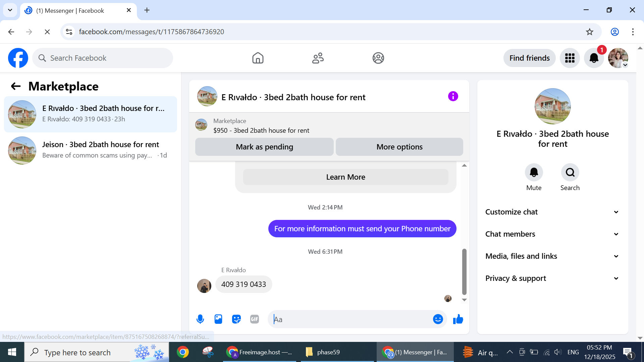Open the tab search dropdown arrow
Image resolution: width=644 pixels, height=362 pixels.
coord(10,10)
